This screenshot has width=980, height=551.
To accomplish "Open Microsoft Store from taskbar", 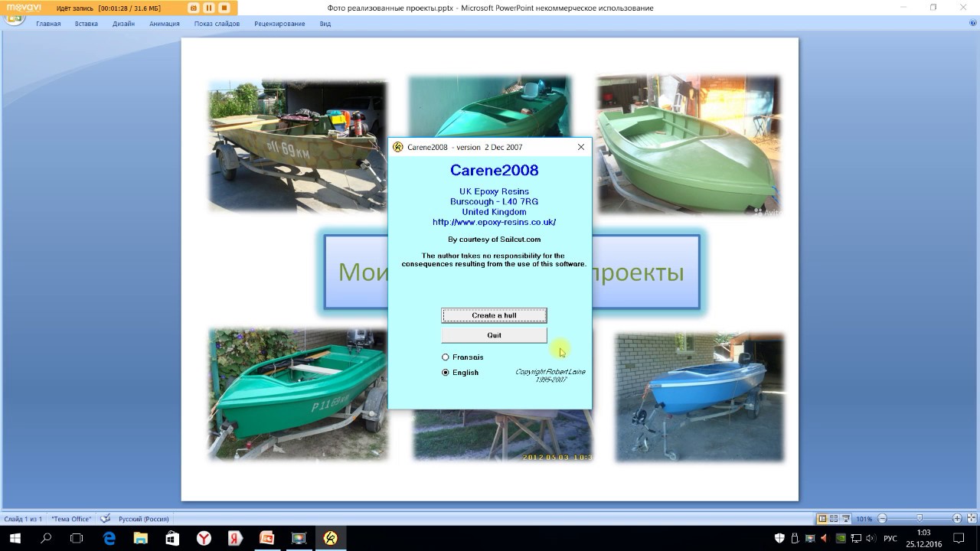I will tap(172, 538).
